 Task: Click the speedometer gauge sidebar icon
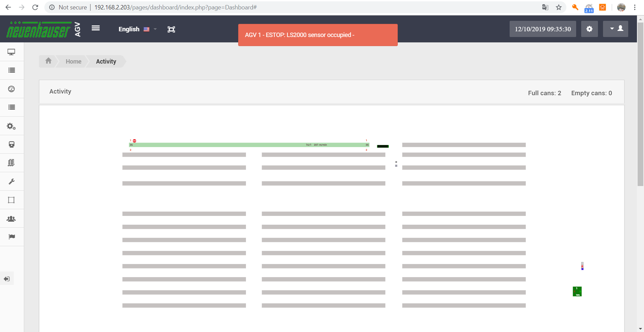pos(11,89)
